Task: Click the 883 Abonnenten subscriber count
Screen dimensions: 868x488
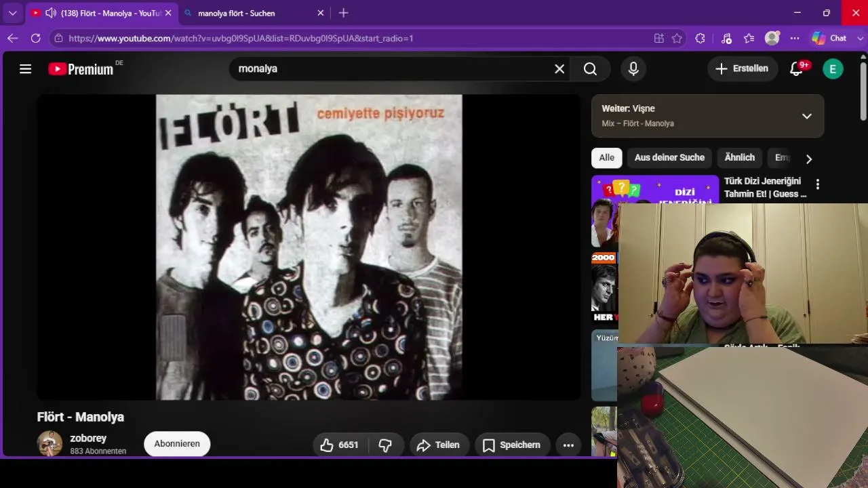Action: click(x=98, y=451)
